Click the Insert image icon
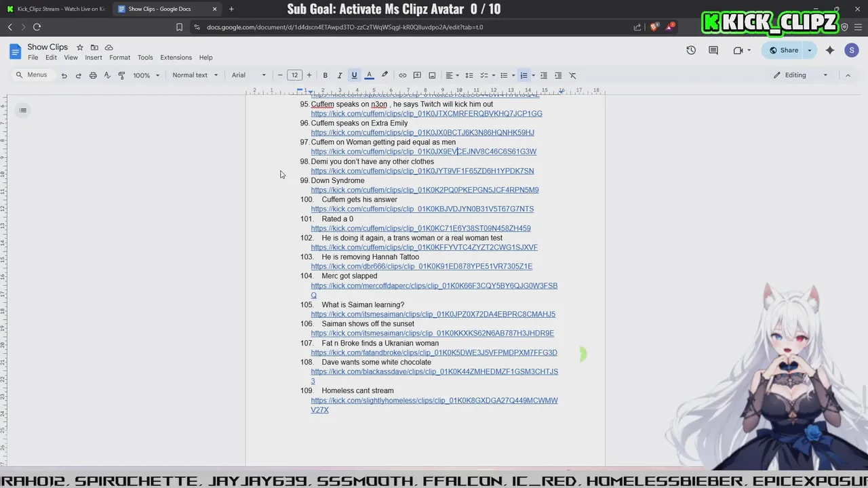 (x=432, y=75)
